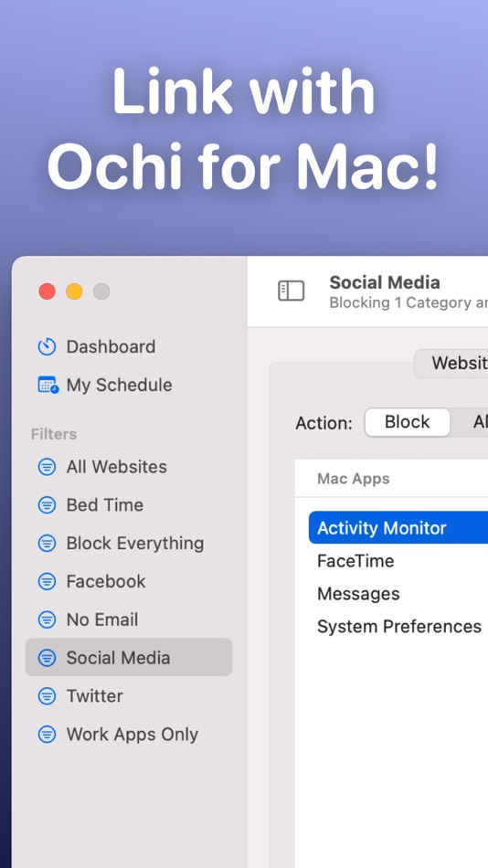Minimize the window with the yellow button
The image size is (488, 868).
pos(74,291)
